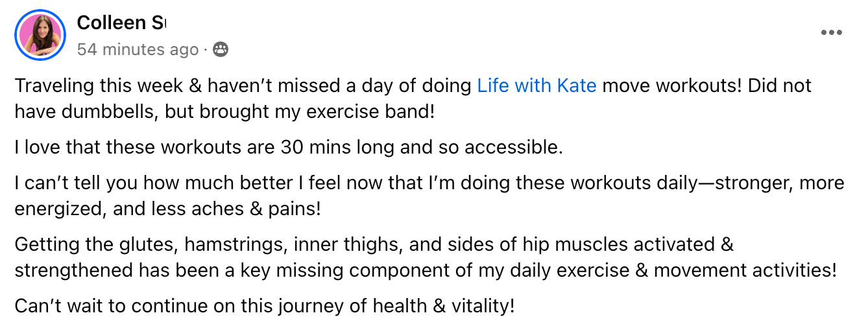Click the group audience icon beside timestamp
868x324 pixels.
(x=221, y=49)
